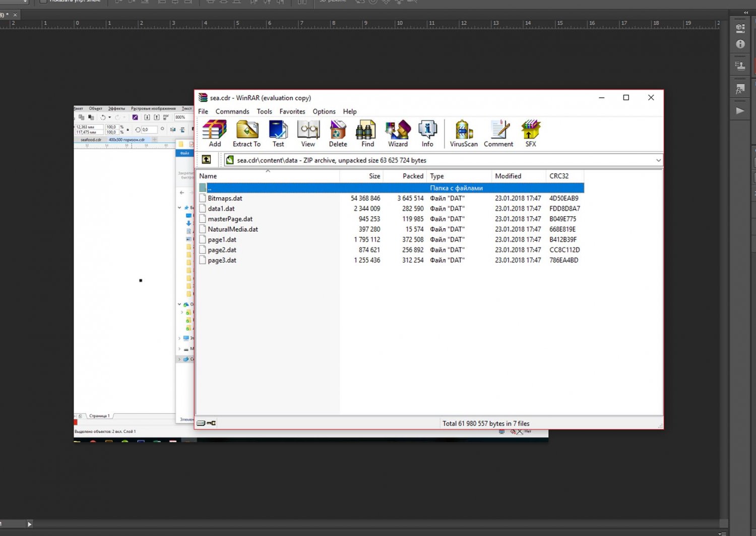Click the Add archive icon
Screen dimensions: 756x536
215,133
